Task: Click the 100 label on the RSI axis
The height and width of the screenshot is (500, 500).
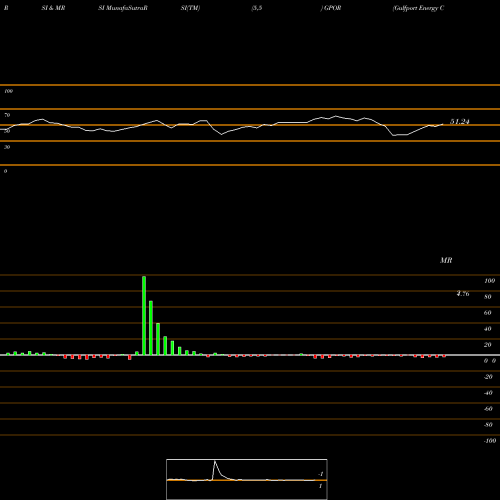Action: (8, 91)
